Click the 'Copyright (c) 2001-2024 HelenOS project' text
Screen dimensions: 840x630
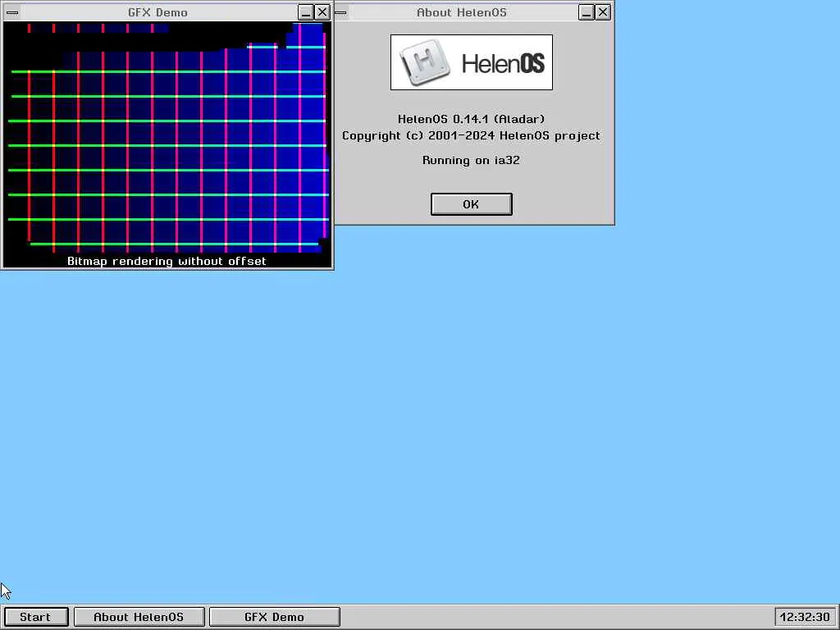(x=472, y=135)
